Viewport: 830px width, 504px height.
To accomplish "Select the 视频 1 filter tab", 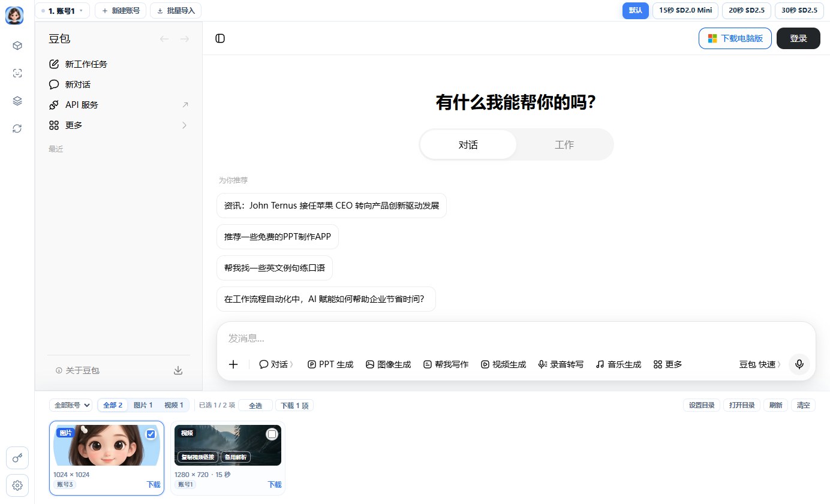I will 174,405.
